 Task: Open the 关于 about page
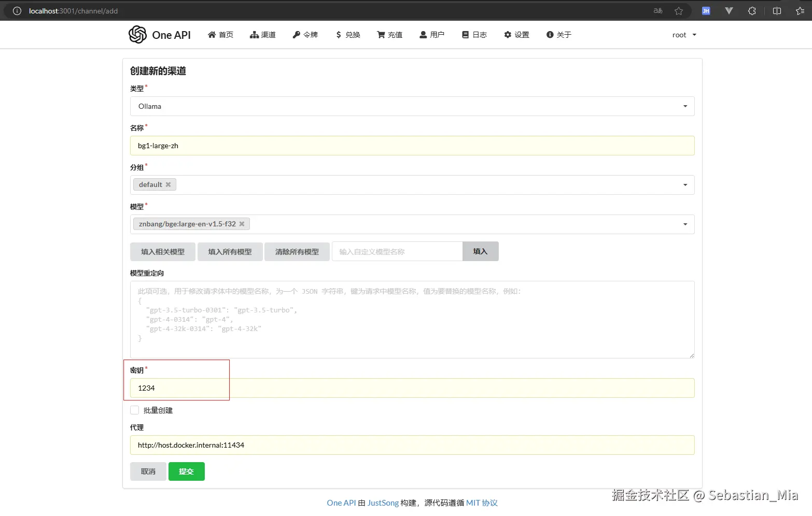click(x=559, y=35)
